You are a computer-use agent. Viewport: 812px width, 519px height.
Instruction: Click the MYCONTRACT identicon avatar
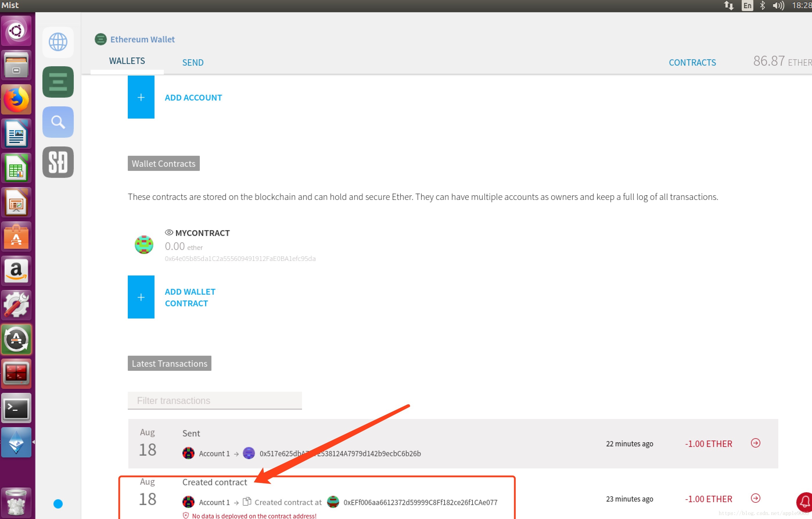click(x=144, y=245)
